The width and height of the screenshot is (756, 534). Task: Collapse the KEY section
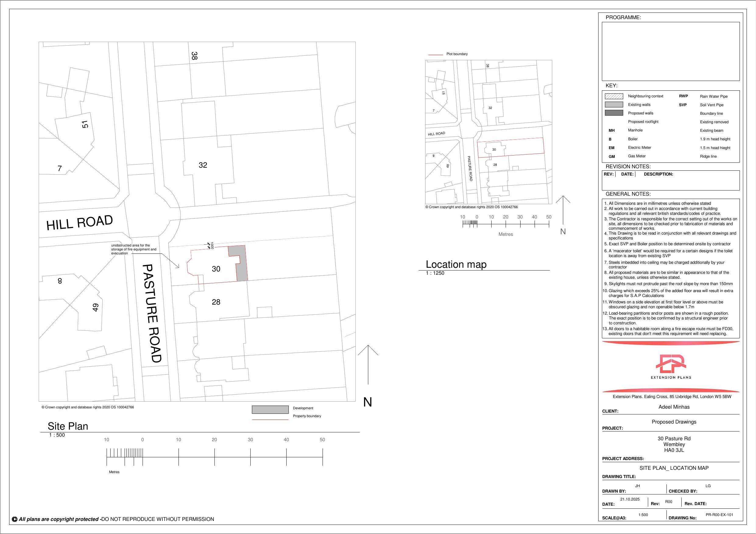pos(612,85)
